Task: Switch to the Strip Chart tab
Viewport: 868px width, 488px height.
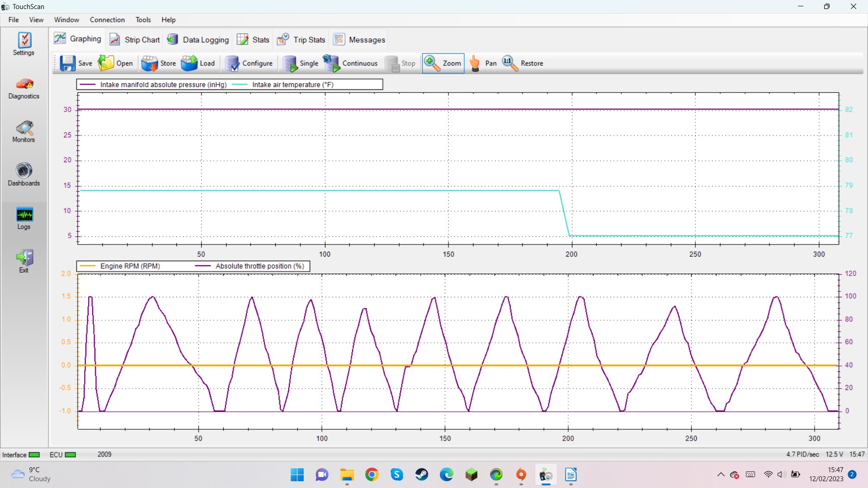Action: pyautogui.click(x=135, y=40)
